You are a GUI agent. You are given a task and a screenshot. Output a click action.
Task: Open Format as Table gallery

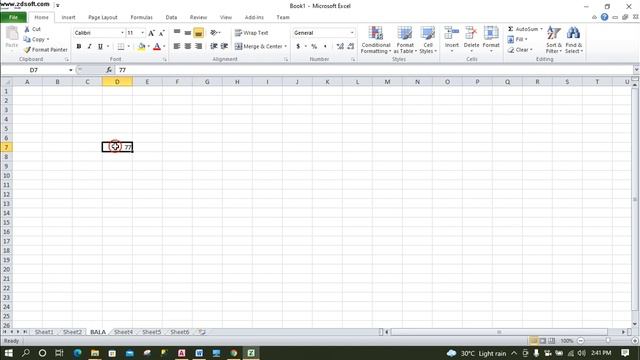[x=405, y=40]
